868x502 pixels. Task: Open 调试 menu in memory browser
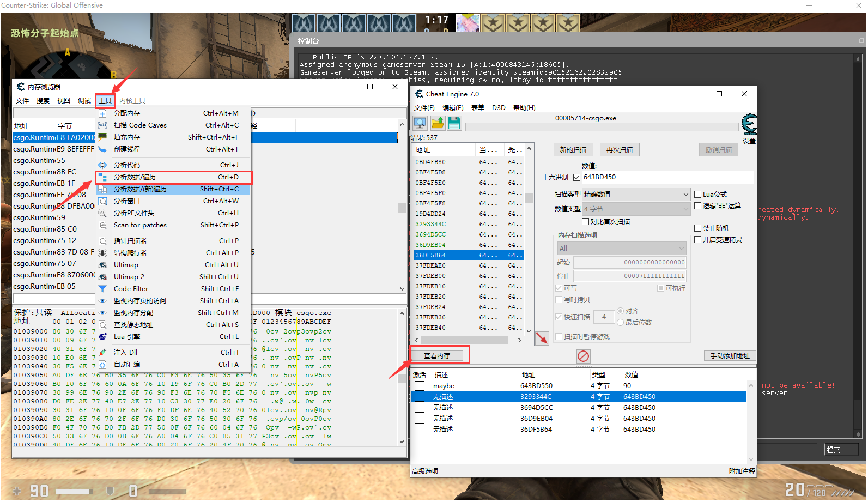pos(84,101)
